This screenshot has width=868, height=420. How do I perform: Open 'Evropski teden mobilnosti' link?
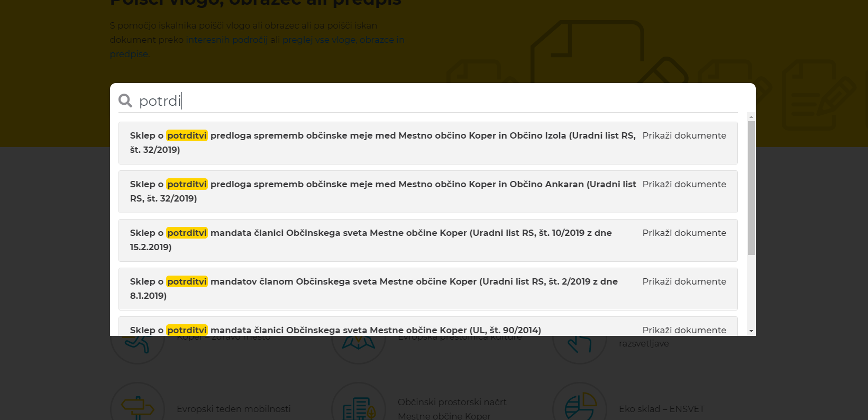[x=234, y=409]
